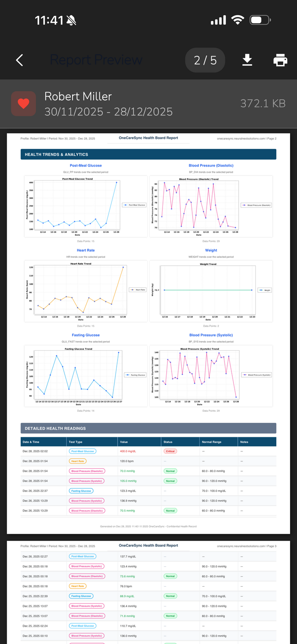This screenshot has width=297, height=644.
Task: Tap the Data Points: 14 label under Fasting Glucose
Action: coord(86,410)
